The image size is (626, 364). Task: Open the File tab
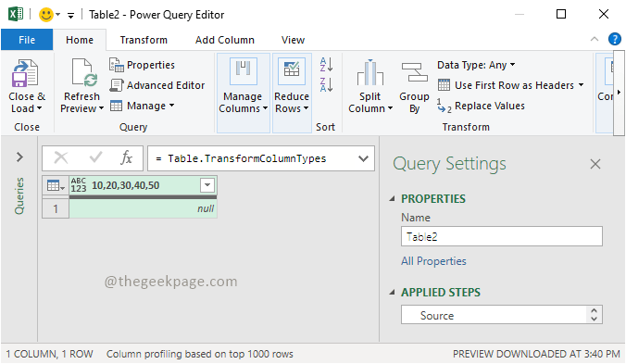[x=27, y=40]
